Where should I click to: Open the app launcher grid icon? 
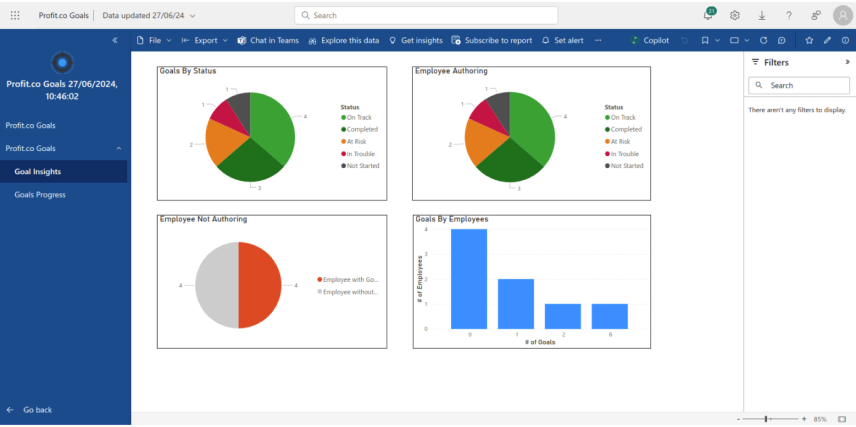15,15
